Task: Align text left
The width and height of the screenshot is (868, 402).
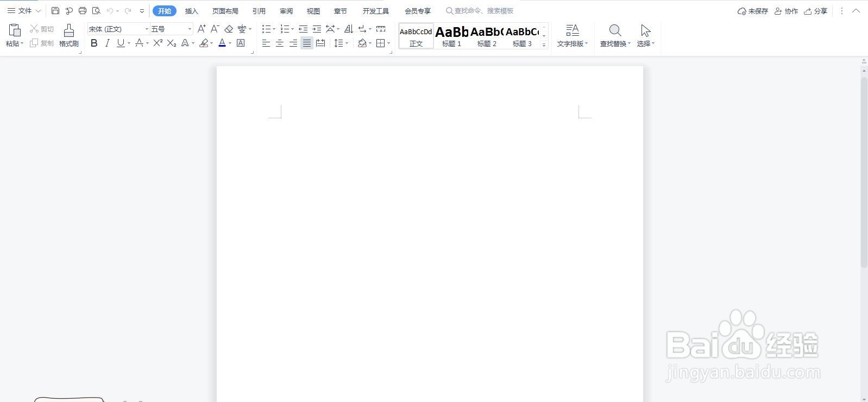Action: (266, 43)
